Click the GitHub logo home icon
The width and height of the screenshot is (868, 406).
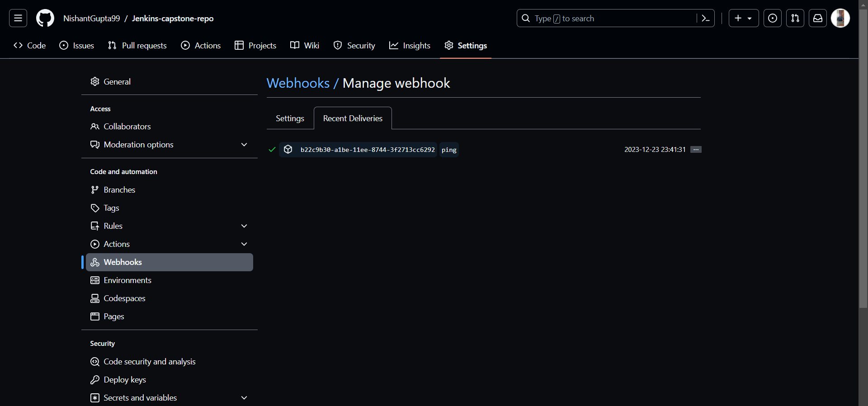45,18
